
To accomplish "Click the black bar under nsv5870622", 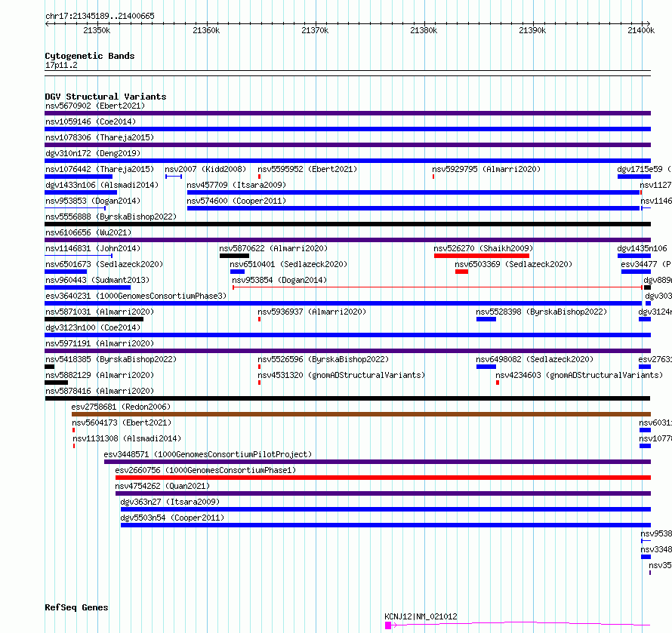I will click(234, 256).
